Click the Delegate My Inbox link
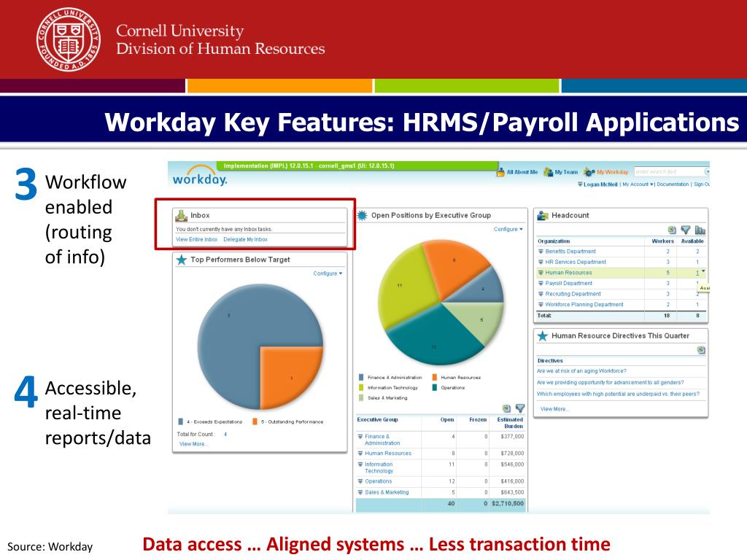This screenshot has height=560, width=747. pyautogui.click(x=245, y=239)
